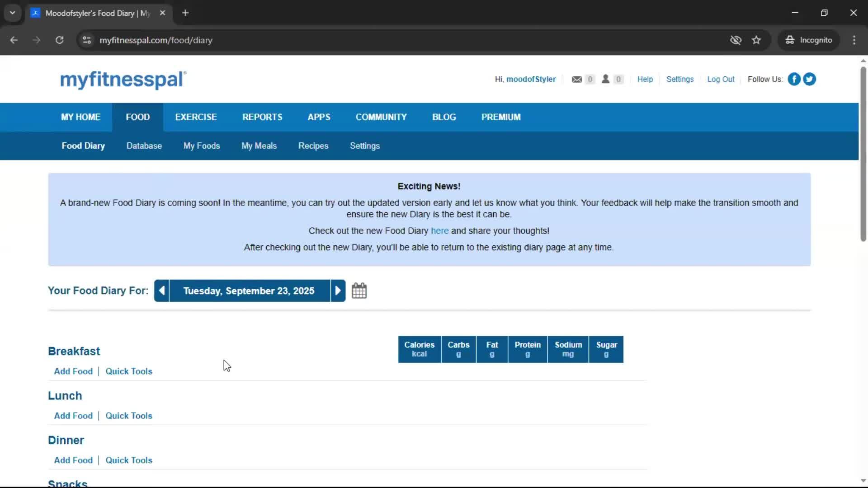Open the Database submenu item
This screenshot has width=868, height=488.
point(144,146)
